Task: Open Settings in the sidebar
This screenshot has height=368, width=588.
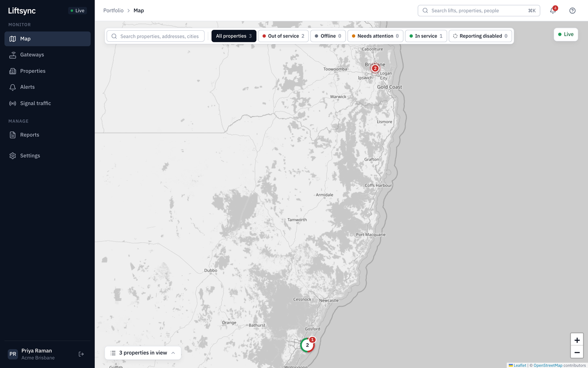Action: click(47, 156)
